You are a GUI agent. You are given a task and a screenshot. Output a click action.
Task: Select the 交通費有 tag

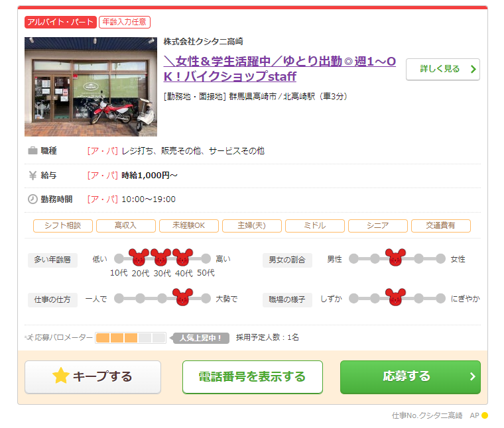[440, 226]
